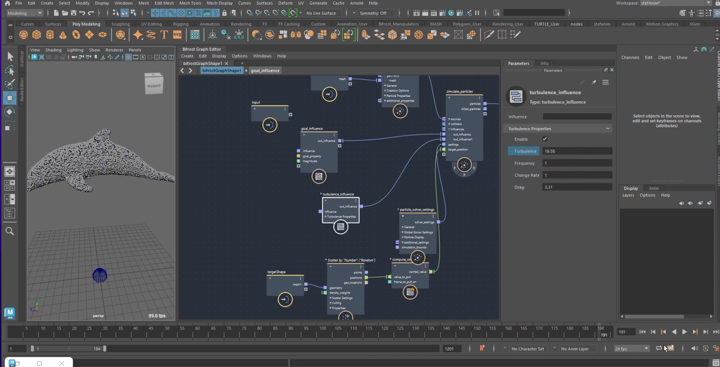The width and height of the screenshot is (720, 367).
Task: Open the Symmetry: Off dropdown
Action: pos(376,13)
